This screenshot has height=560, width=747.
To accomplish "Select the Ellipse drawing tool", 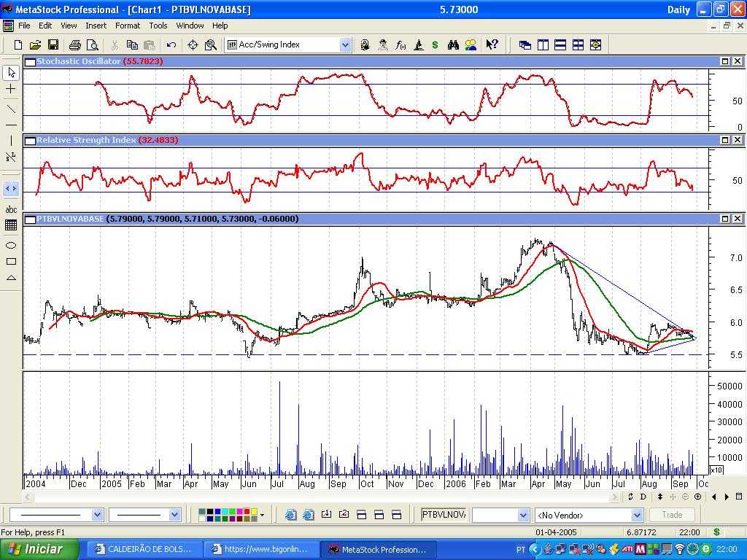I will (x=11, y=245).
